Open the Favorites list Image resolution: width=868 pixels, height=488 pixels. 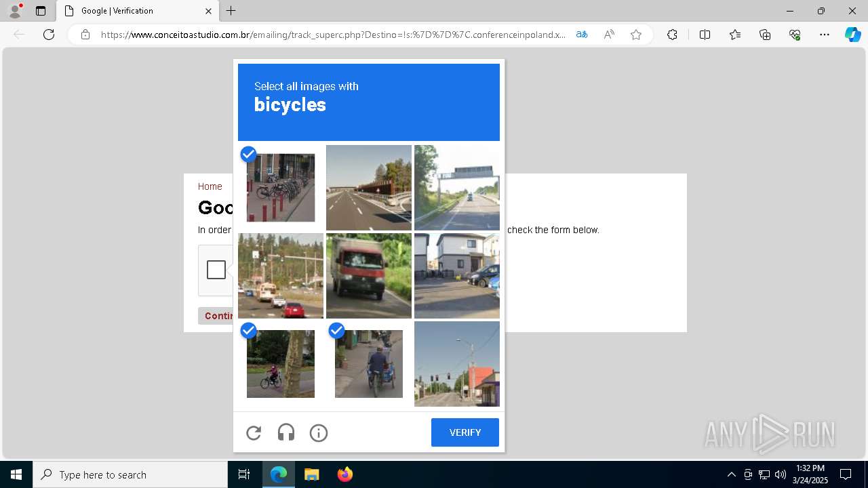click(735, 35)
